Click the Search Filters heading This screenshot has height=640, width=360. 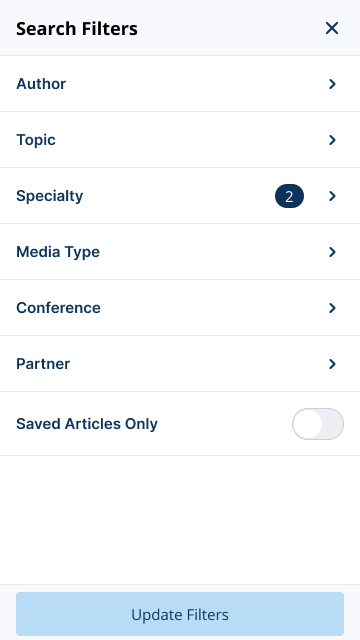click(77, 29)
